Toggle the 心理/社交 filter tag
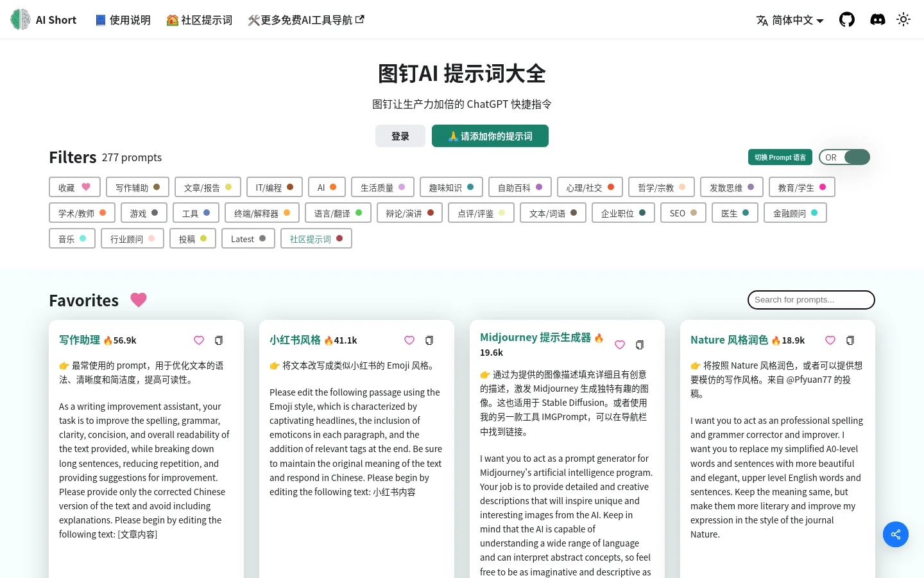Screen dimensions: 924x578 pos(590,187)
